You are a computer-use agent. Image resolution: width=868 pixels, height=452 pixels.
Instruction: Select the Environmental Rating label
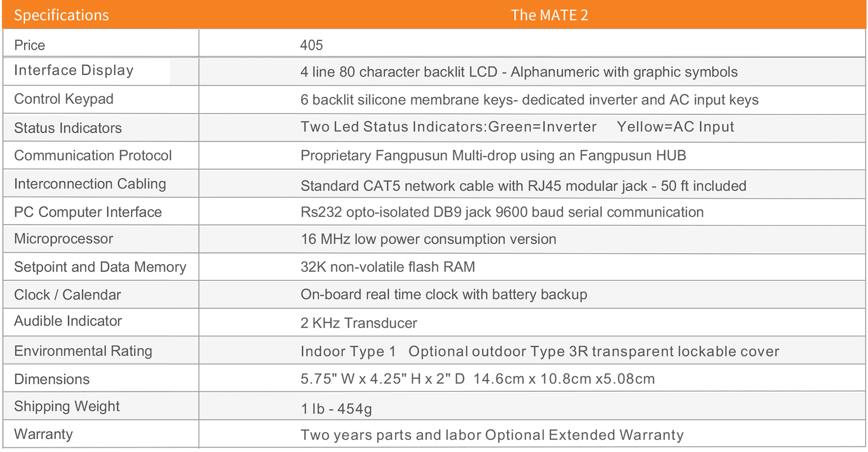click(83, 351)
